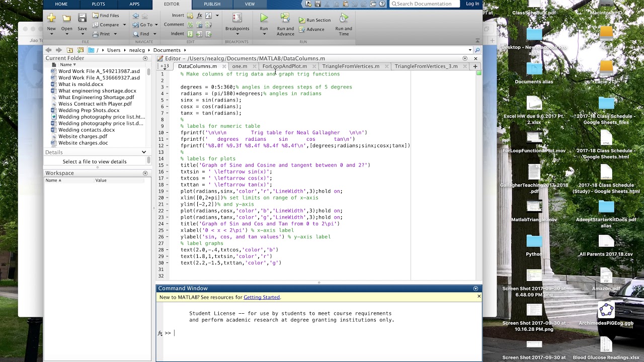Switch to the HOME ribbon tab
This screenshot has width=644, height=362.
pyautogui.click(x=61, y=4)
